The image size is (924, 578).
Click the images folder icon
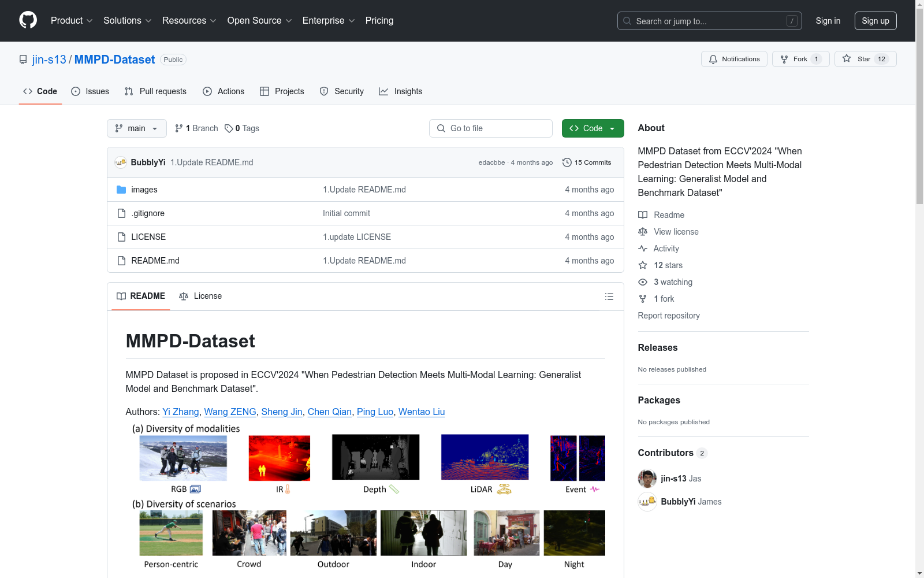(x=121, y=189)
